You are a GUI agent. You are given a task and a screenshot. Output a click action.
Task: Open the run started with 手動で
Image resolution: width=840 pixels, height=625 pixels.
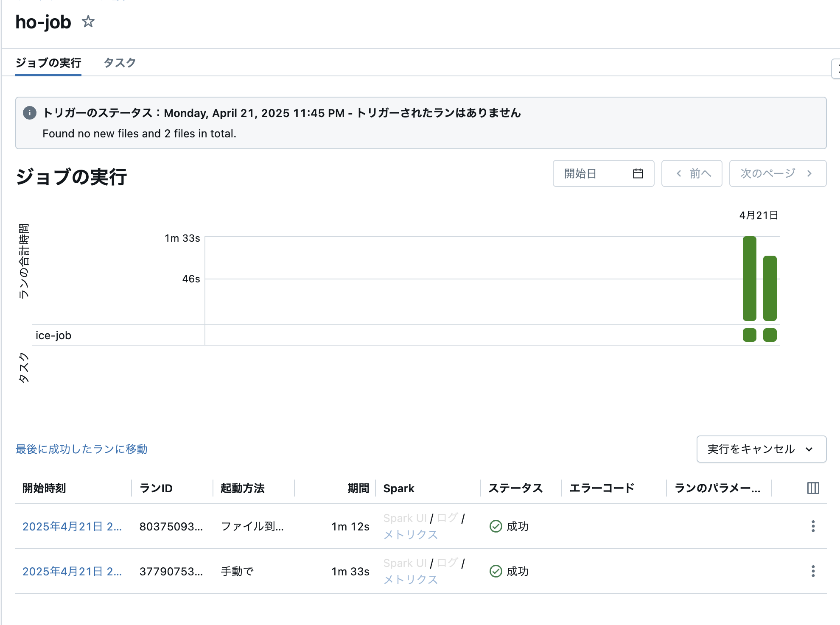coord(72,571)
